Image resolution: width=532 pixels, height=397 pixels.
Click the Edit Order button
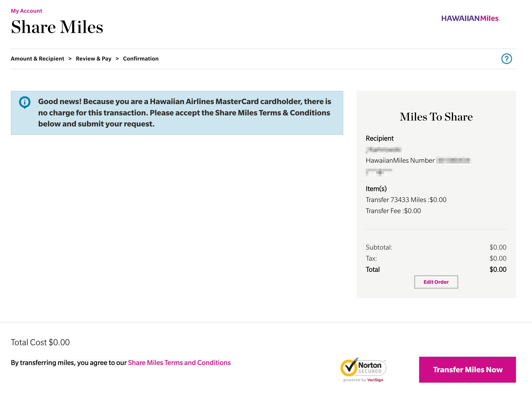click(436, 282)
